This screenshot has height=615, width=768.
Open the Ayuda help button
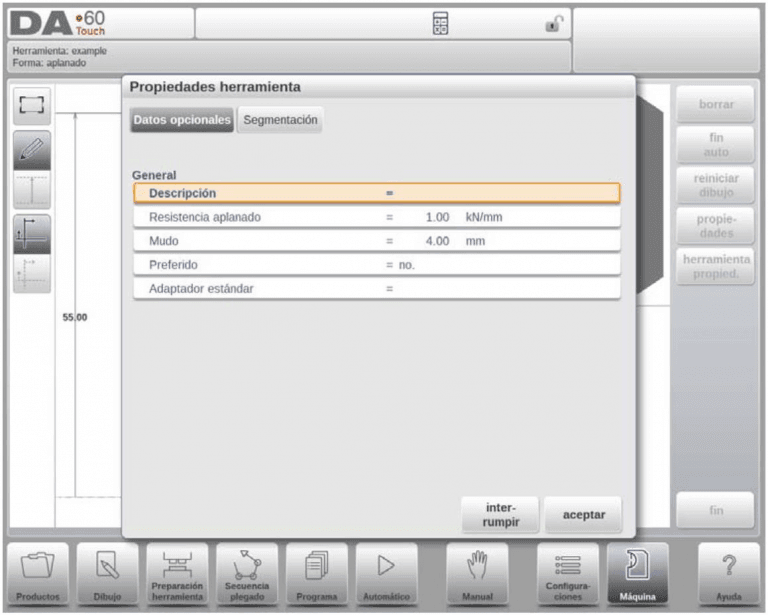[728, 574]
